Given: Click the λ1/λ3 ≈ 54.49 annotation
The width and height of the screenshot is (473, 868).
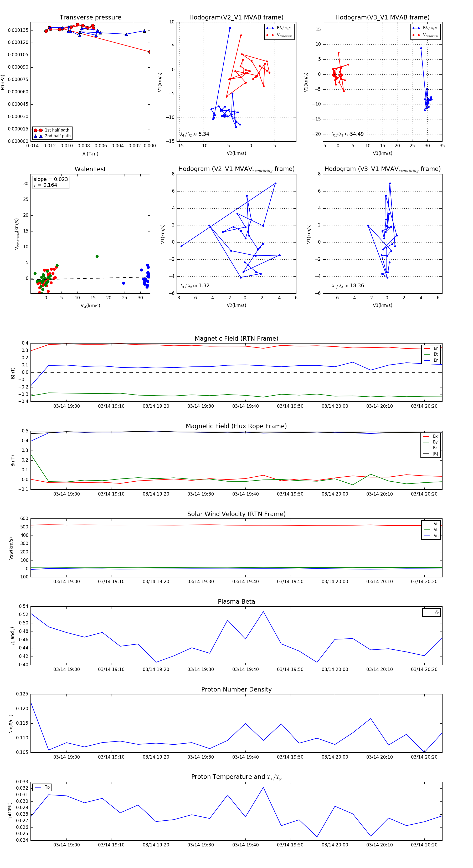Looking at the screenshot, I should point(347,134).
